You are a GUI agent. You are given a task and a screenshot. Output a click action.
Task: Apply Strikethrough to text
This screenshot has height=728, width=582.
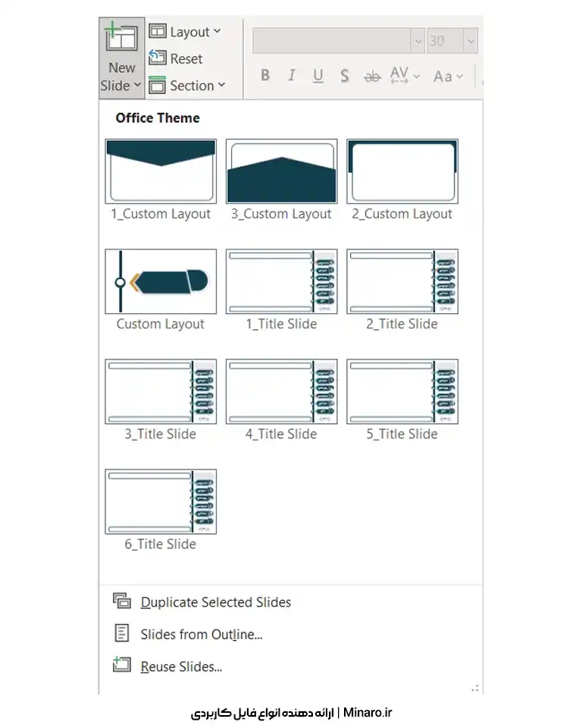coord(371,76)
